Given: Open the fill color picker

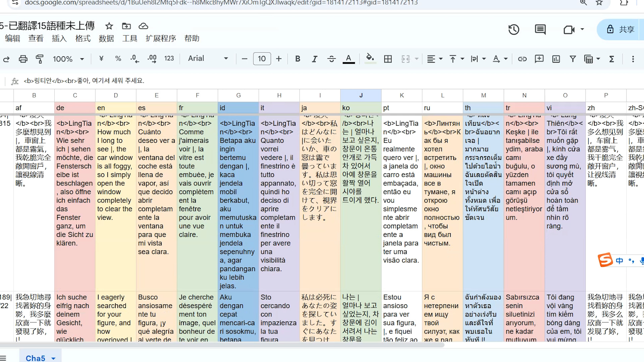Looking at the screenshot, I should pyautogui.click(x=370, y=58).
